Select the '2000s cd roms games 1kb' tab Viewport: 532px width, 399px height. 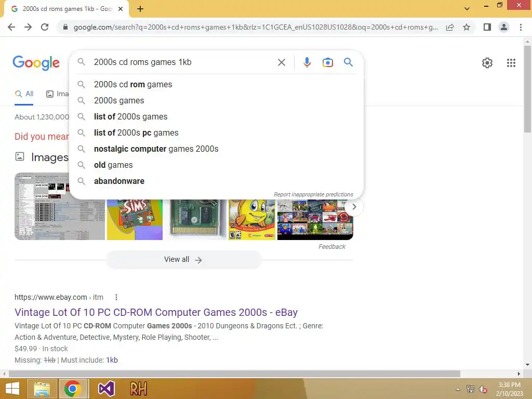[66, 9]
